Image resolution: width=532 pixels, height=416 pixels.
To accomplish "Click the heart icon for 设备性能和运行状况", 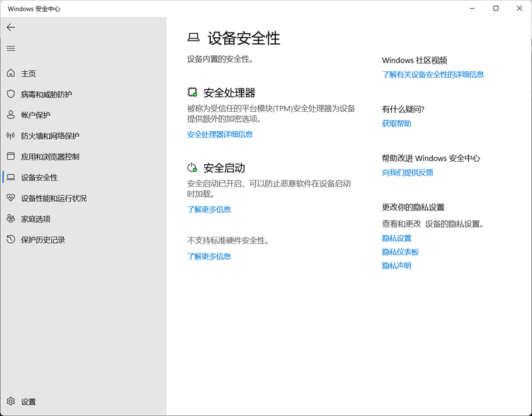I will 11,198.
